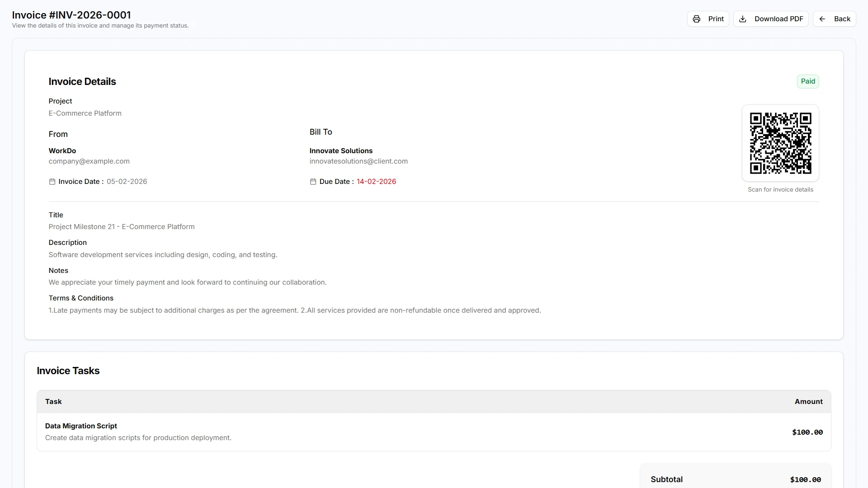The image size is (868, 488).
Task: Click the sender name WorkDo
Action: 62,151
